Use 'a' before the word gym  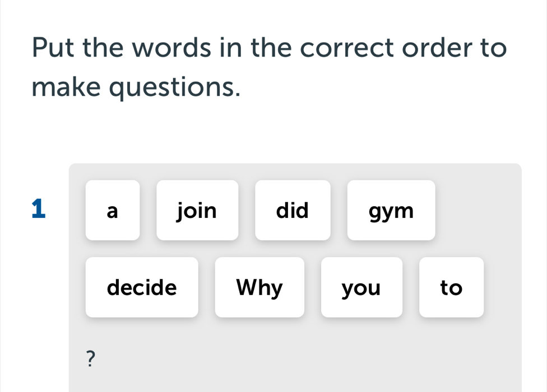(112, 210)
